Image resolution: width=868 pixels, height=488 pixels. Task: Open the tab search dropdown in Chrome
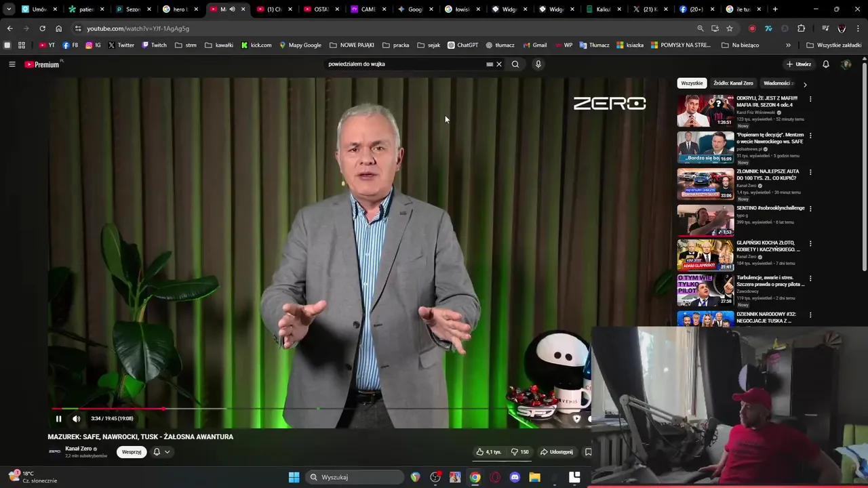[9, 9]
